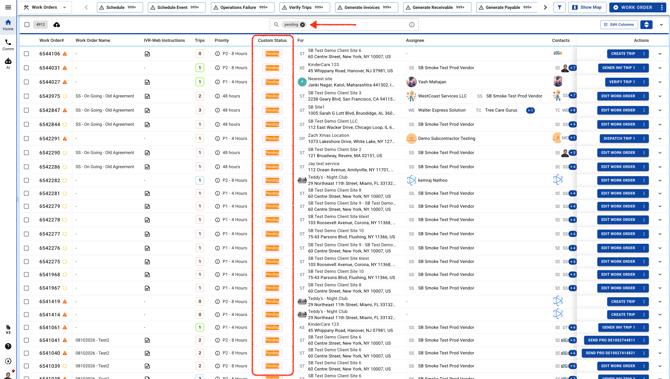
Task: Open the filter funnel button
Action: 559,7
